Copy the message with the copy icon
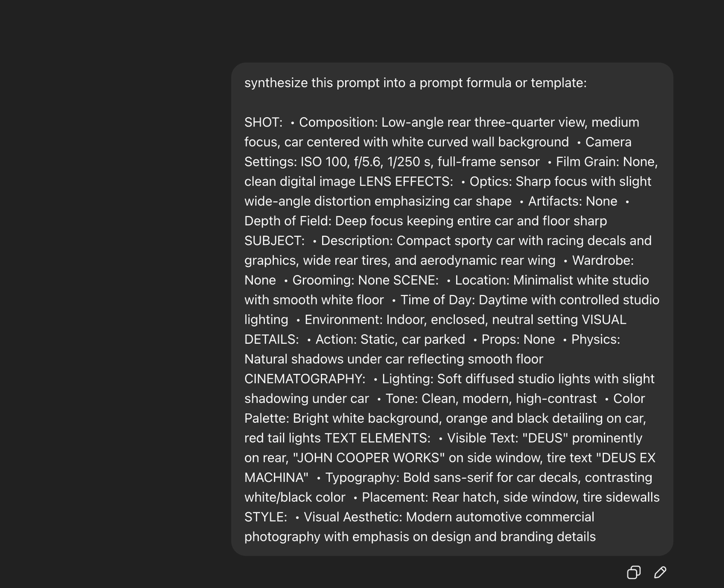Viewport: 724px width, 588px height. pyautogui.click(x=634, y=572)
